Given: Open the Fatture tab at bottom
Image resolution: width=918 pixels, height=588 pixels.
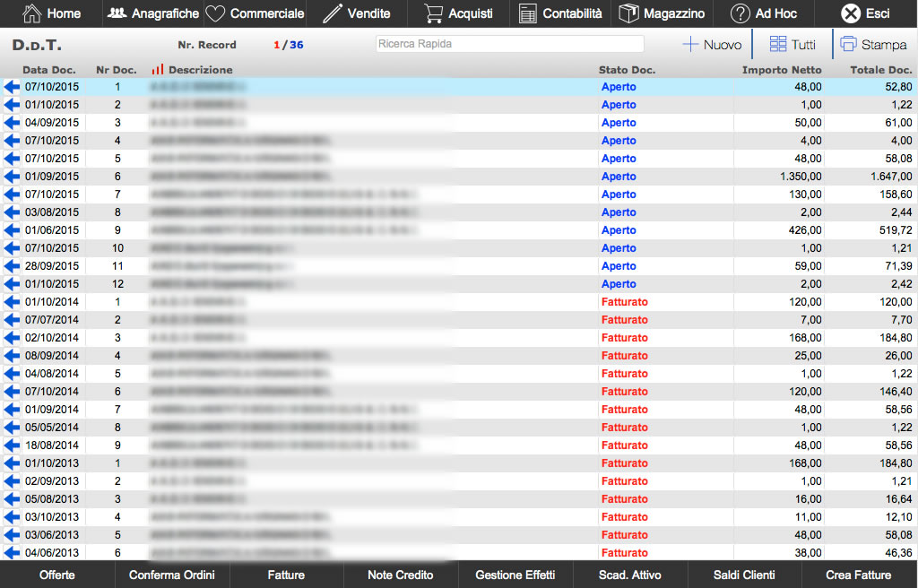Looking at the screenshot, I should coord(286,575).
